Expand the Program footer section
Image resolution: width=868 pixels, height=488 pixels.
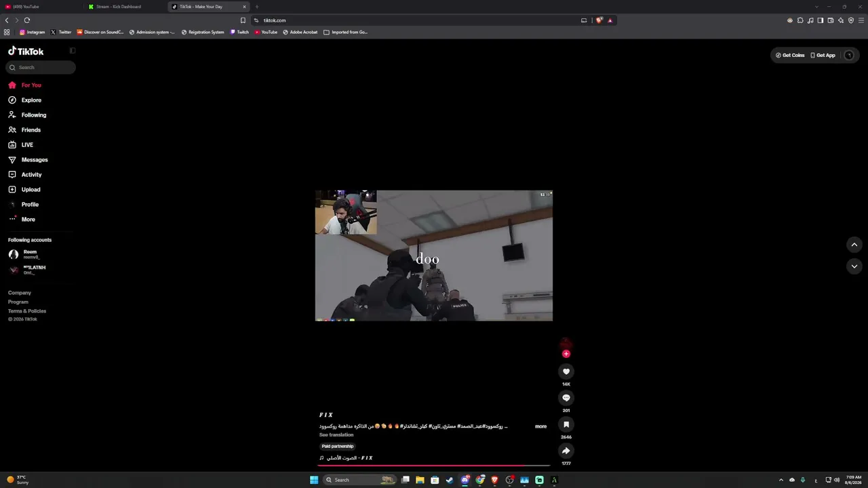click(x=18, y=302)
